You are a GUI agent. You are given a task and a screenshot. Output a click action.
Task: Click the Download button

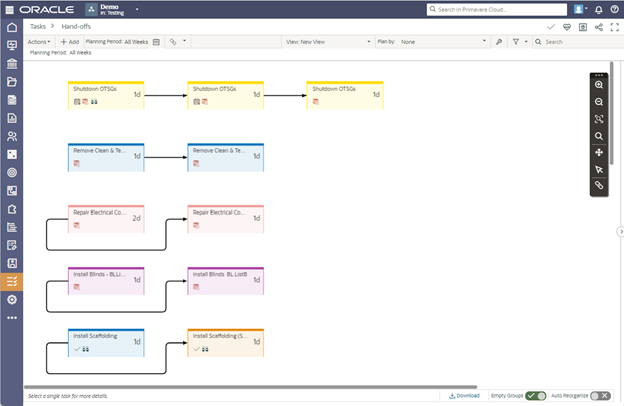(x=465, y=395)
